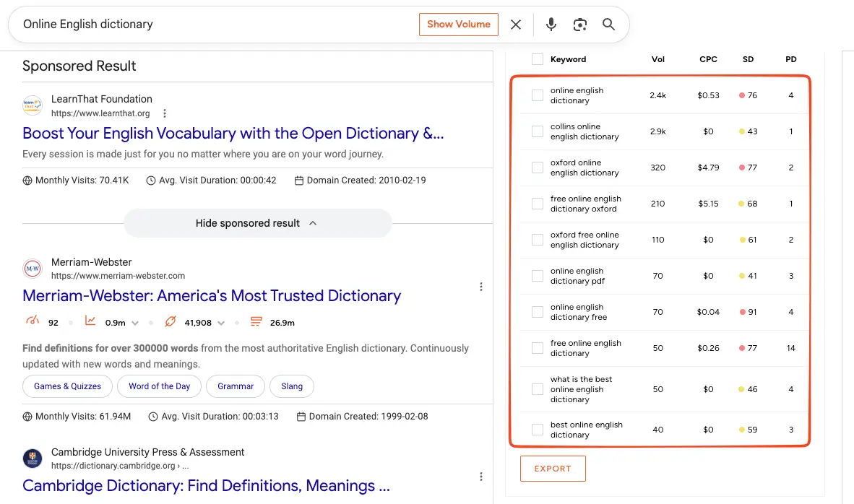
Task: Click the calendar icon by Domain Created 2010-02-19
Action: pos(299,181)
